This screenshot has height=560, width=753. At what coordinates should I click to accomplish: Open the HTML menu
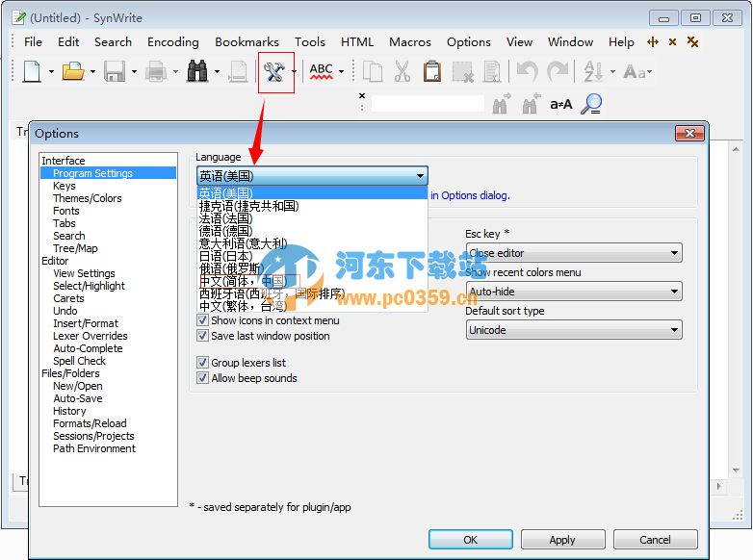tap(357, 42)
